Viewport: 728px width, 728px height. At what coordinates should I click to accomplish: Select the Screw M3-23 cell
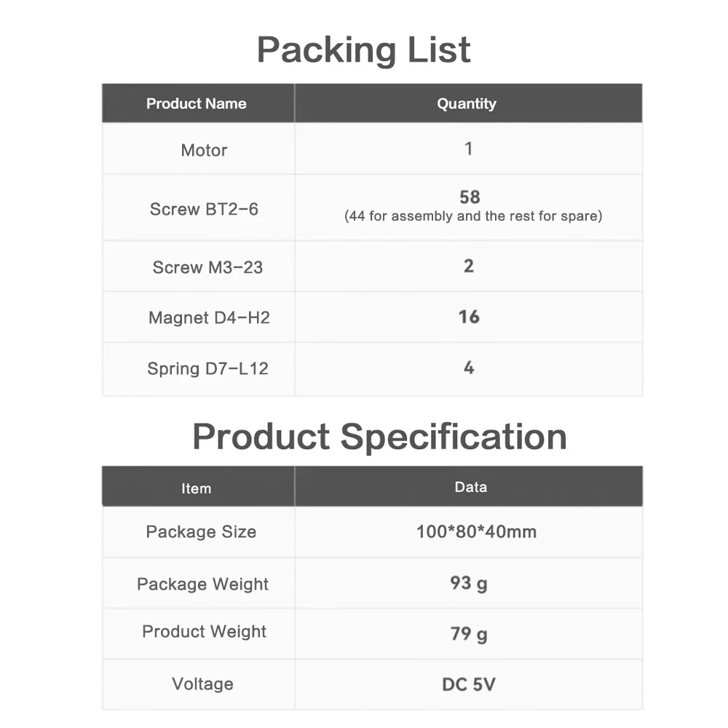tap(207, 267)
